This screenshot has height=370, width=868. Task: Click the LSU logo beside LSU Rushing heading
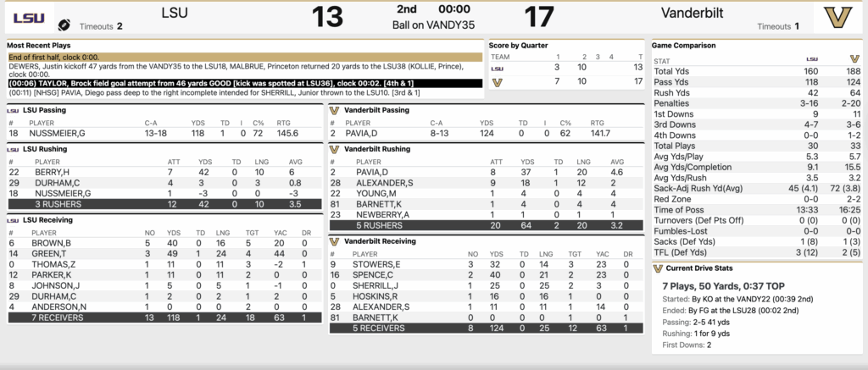(12, 148)
